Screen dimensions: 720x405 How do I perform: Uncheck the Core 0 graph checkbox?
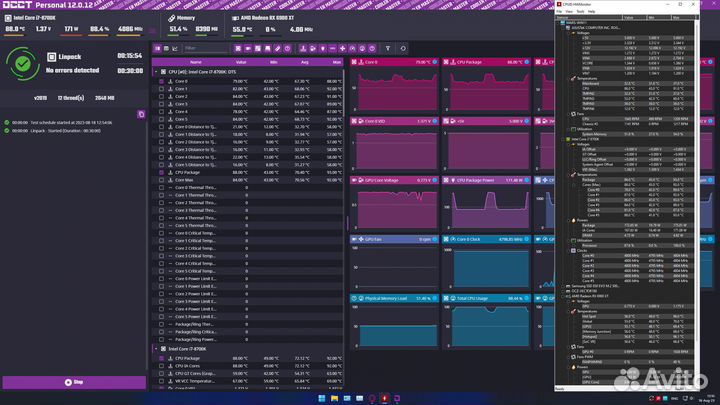(x=161, y=81)
